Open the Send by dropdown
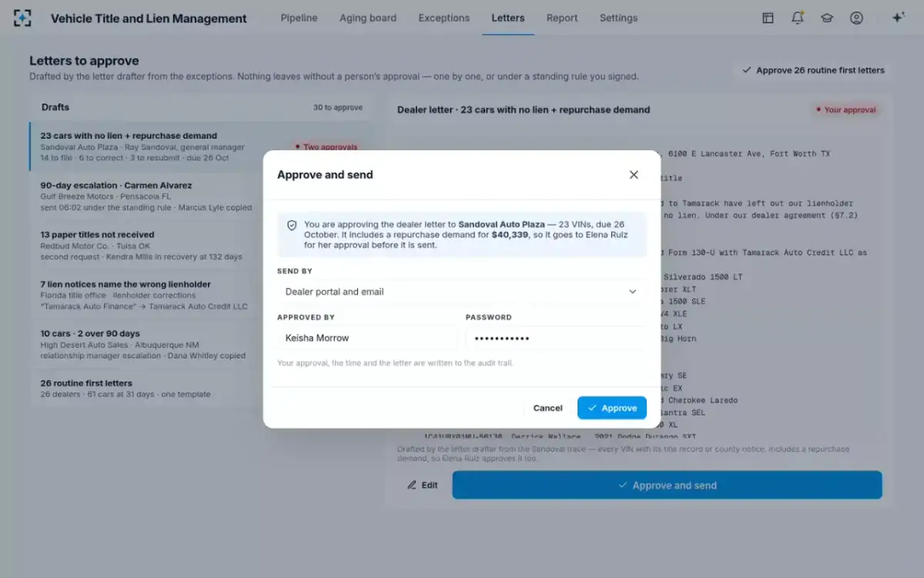 (x=461, y=292)
